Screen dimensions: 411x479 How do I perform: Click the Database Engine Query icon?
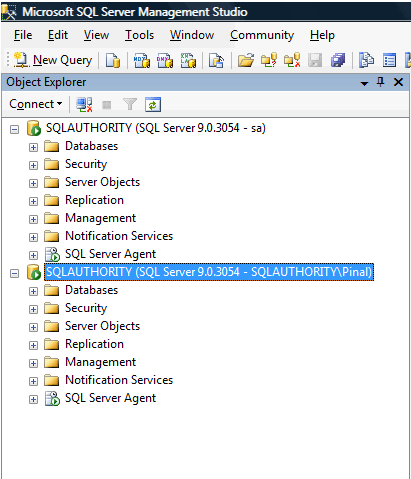pyautogui.click(x=113, y=61)
